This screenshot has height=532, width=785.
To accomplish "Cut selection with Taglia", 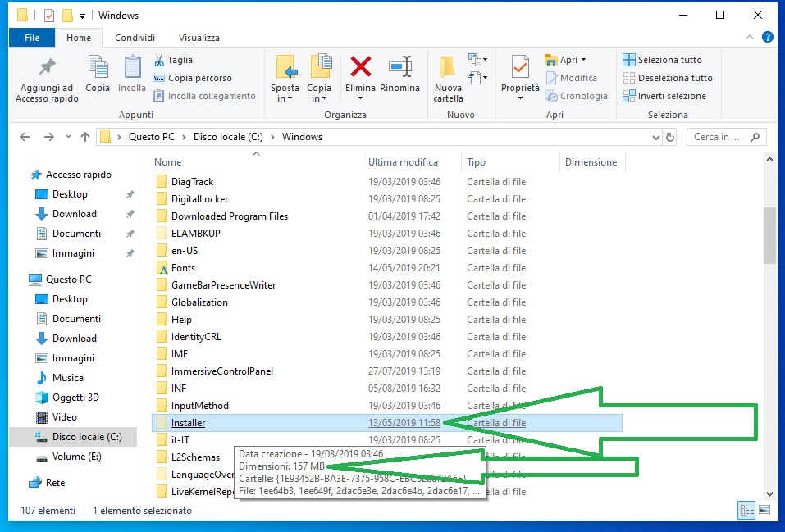I will 173,60.
